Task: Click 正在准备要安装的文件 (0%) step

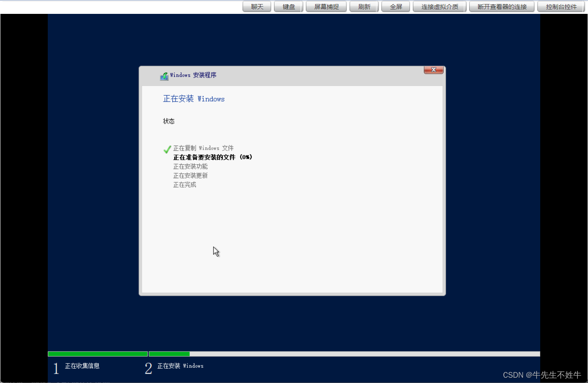Action: point(213,157)
